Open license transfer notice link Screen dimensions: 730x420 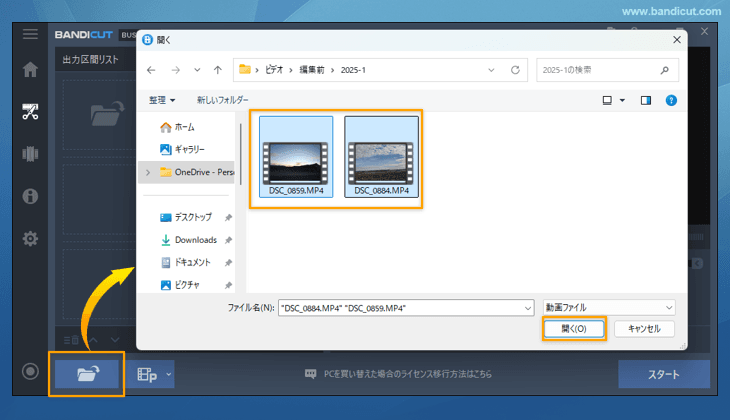click(399, 374)
